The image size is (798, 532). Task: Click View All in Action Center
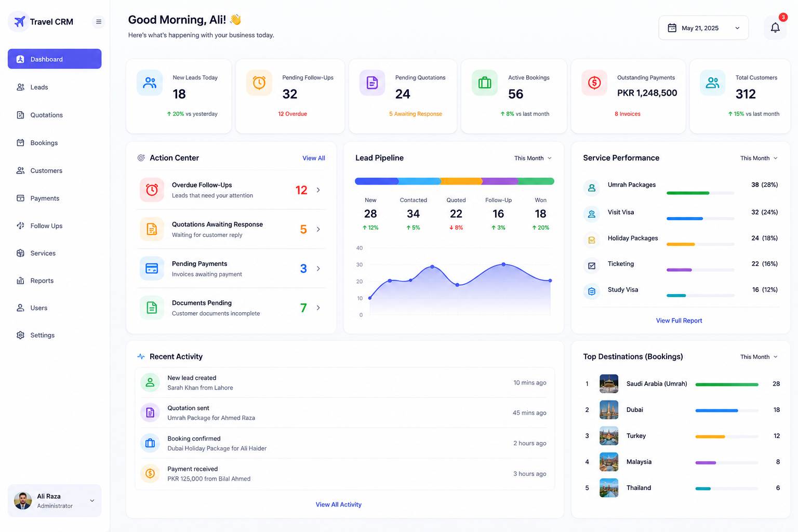point(314,158)
